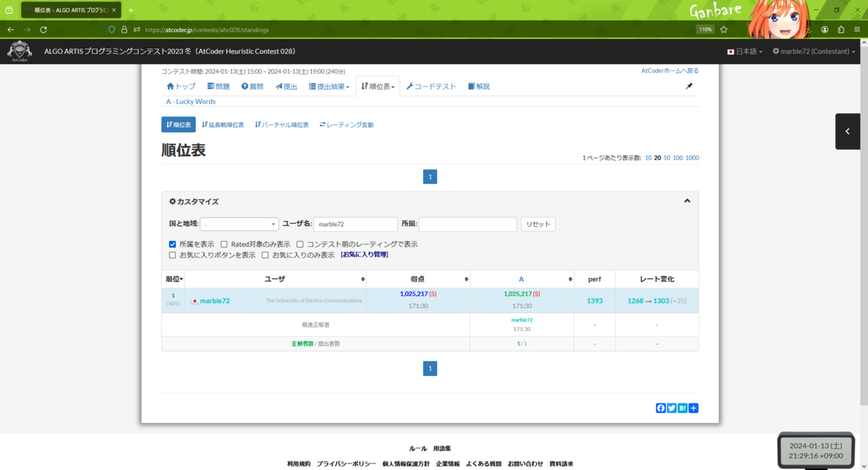Screen dimensions: 868x470
Task: Open the 順位表 dropdown tab
Action: [x=378, y=86]
